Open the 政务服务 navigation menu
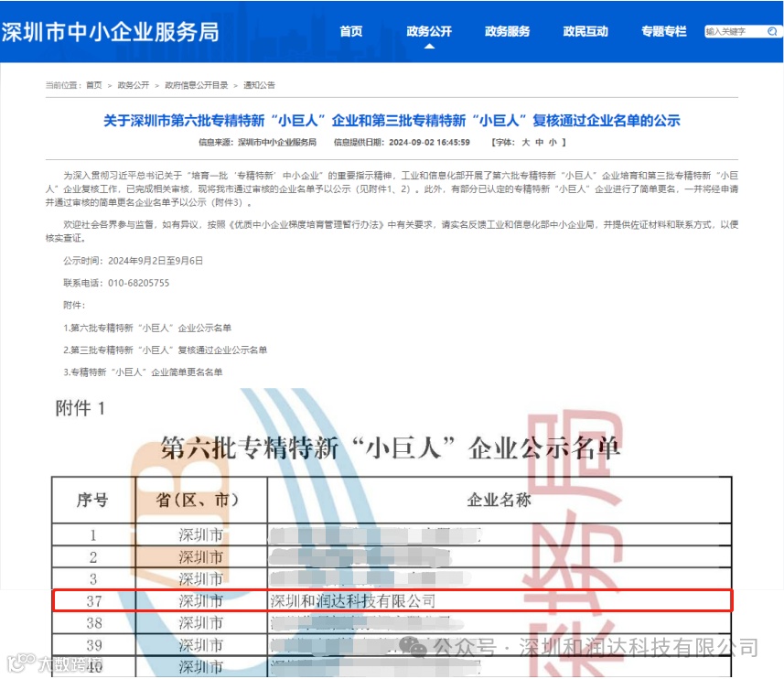The width and height of the screenshot is (784, 679). click(x=507, y=31)
